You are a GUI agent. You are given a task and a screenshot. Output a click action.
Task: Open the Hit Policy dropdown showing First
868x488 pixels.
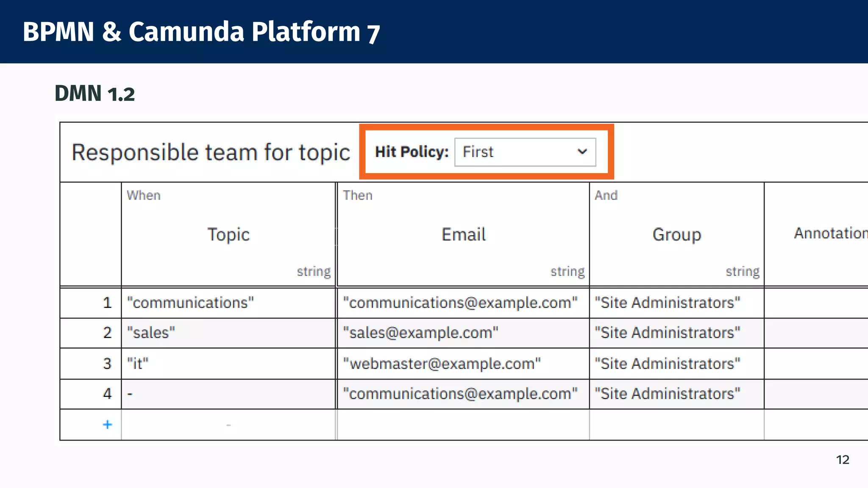point(525,152)
